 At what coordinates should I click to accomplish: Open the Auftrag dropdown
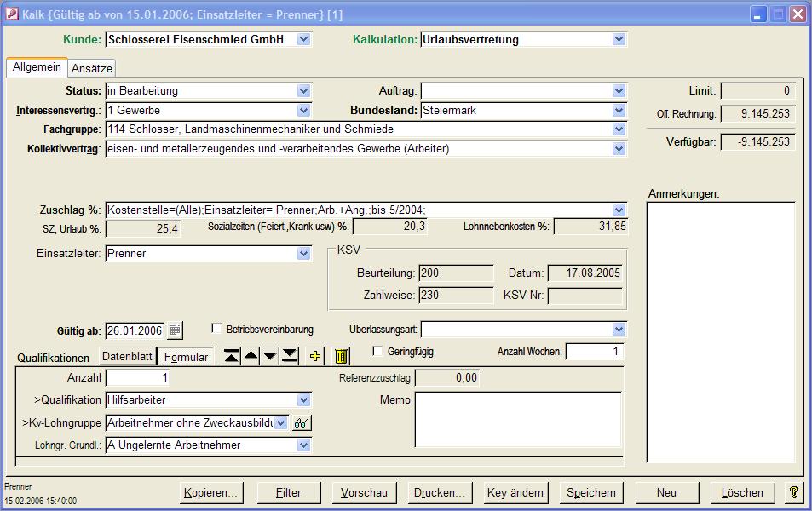pos(619,90)
